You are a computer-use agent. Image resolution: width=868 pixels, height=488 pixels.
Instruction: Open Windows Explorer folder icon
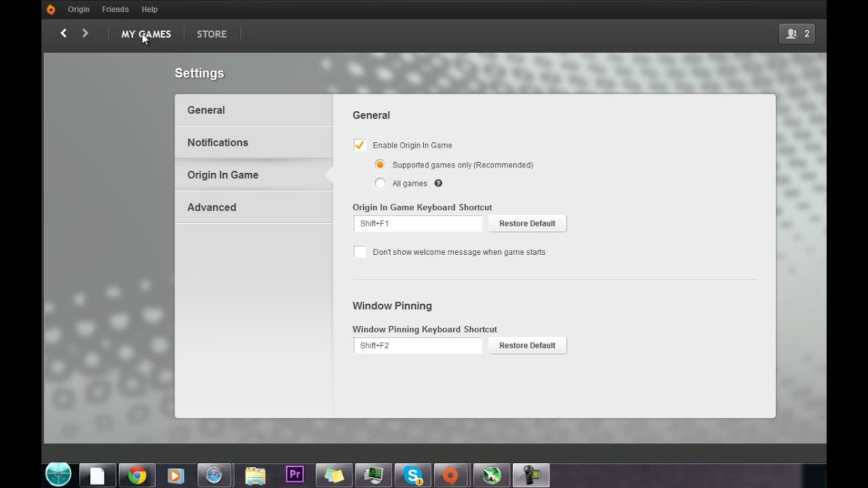tap(255, 476)
